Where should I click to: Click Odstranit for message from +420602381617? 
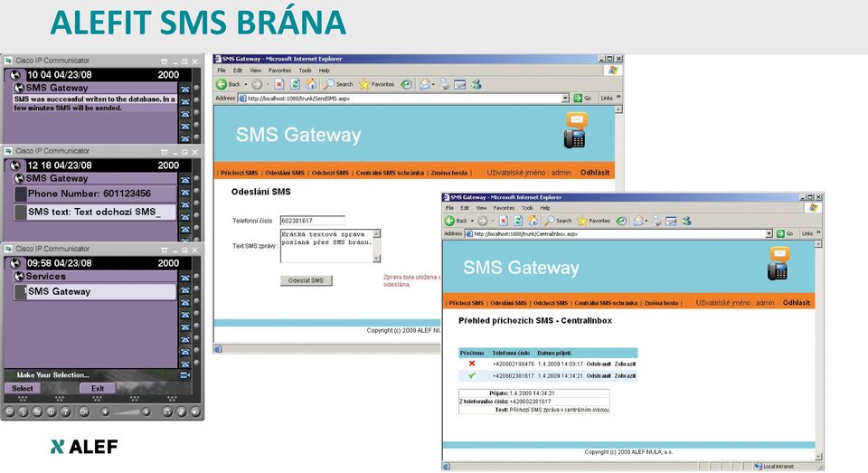pos(599,375)
